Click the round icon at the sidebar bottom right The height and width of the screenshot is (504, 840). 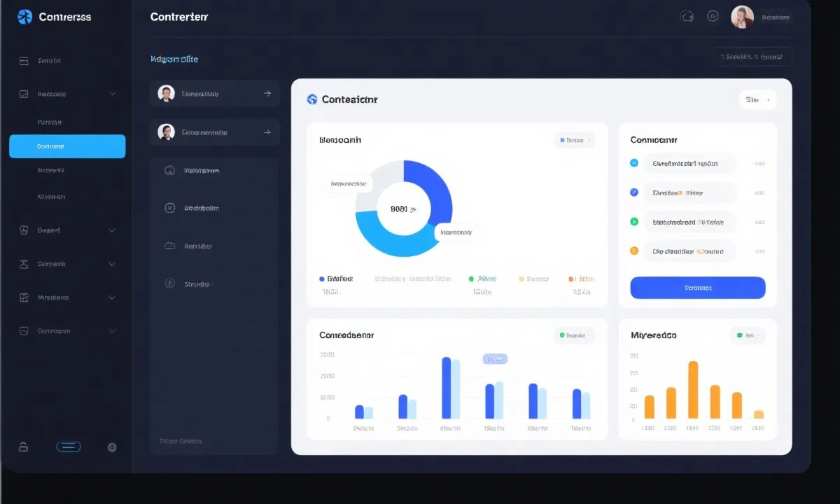click(x=112, y=447)
